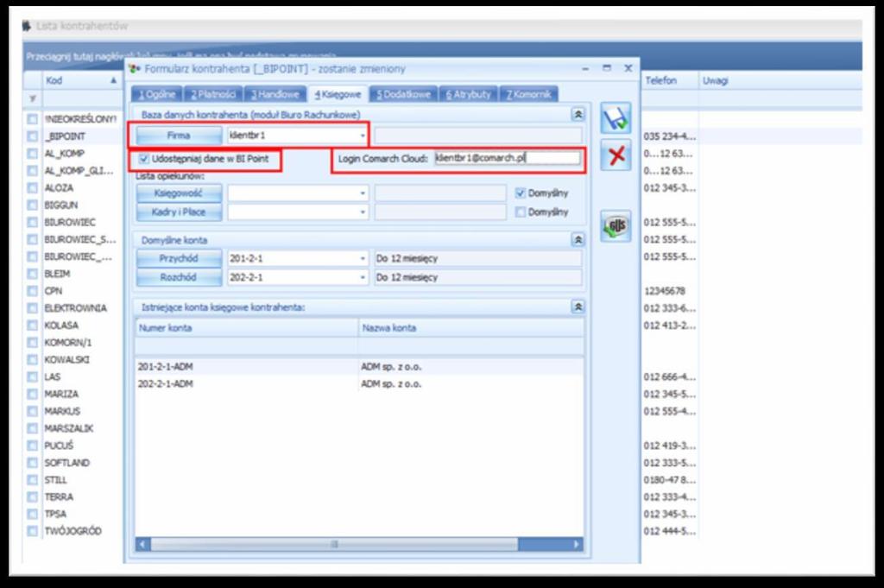Open the Firma dropdown (klientbr1)
Image resolution: width=884 pixels, height=588 pixels.
tap(363, 136)
